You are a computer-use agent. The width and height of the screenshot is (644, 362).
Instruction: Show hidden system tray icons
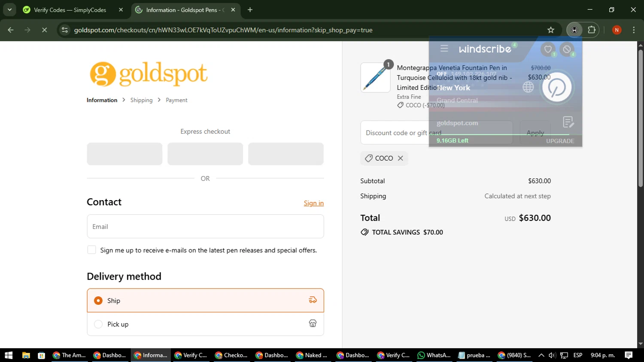(x=541, y=355)
